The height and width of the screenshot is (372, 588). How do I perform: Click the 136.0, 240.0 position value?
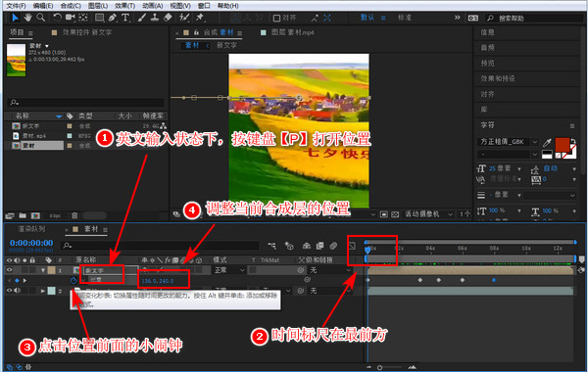158,281
